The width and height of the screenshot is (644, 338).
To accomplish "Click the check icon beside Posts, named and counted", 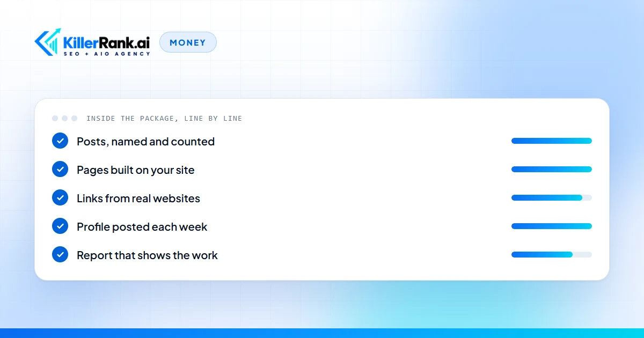I will coord(60,141).
